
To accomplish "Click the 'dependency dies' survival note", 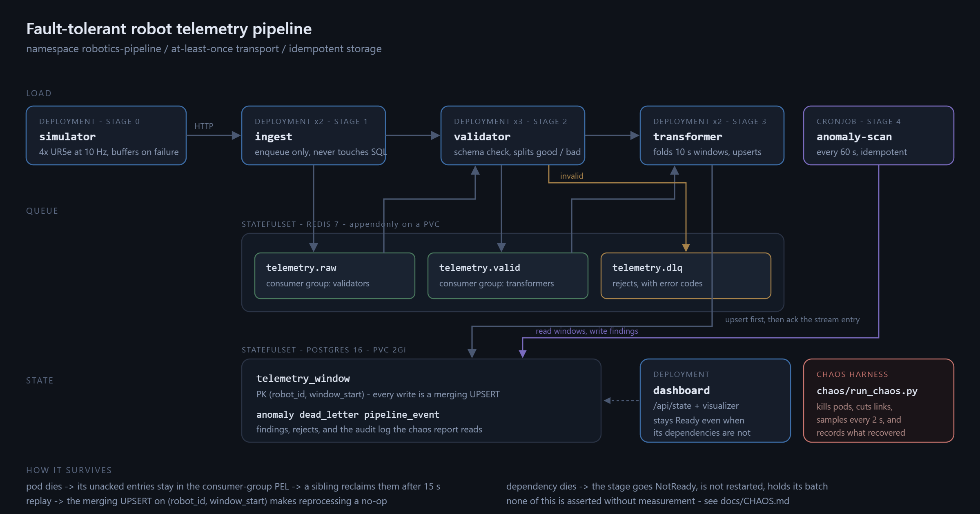I will click(667, 486).
